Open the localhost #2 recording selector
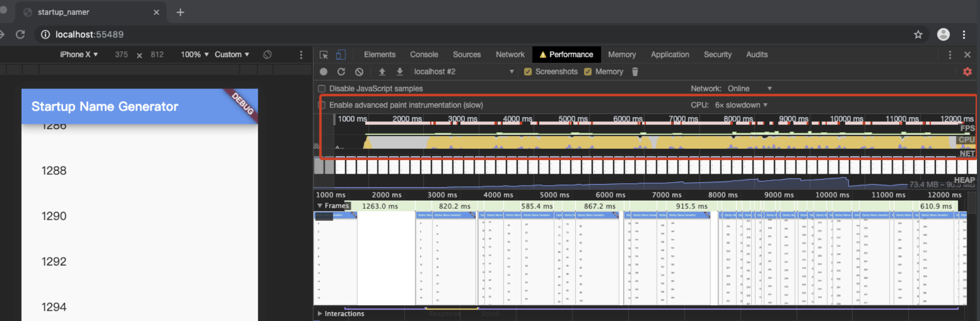This screenshot has height=321, width=980. tap(464, 72)
